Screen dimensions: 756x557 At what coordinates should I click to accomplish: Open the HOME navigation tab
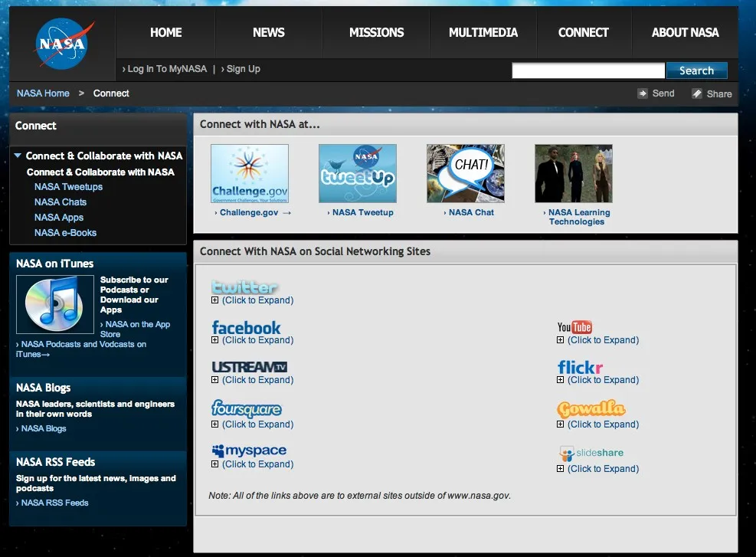166,32
